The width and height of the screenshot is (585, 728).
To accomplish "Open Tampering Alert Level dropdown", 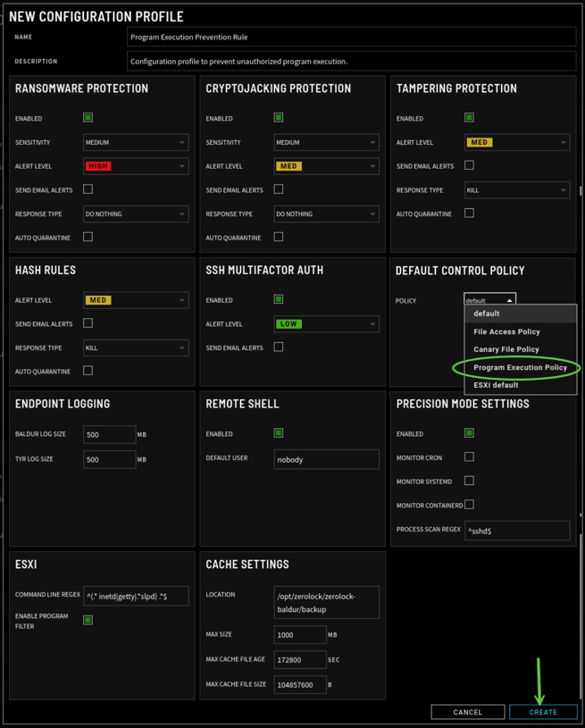I will [x=517, y=143].
